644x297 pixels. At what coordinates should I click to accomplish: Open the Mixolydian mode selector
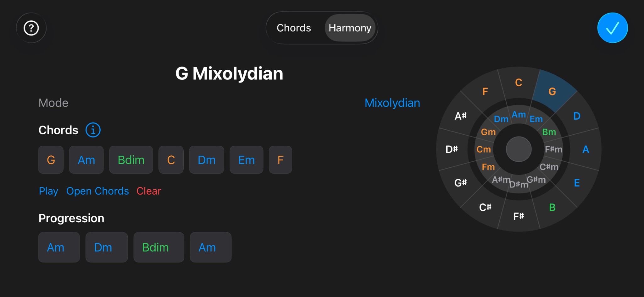pos(392,103)
